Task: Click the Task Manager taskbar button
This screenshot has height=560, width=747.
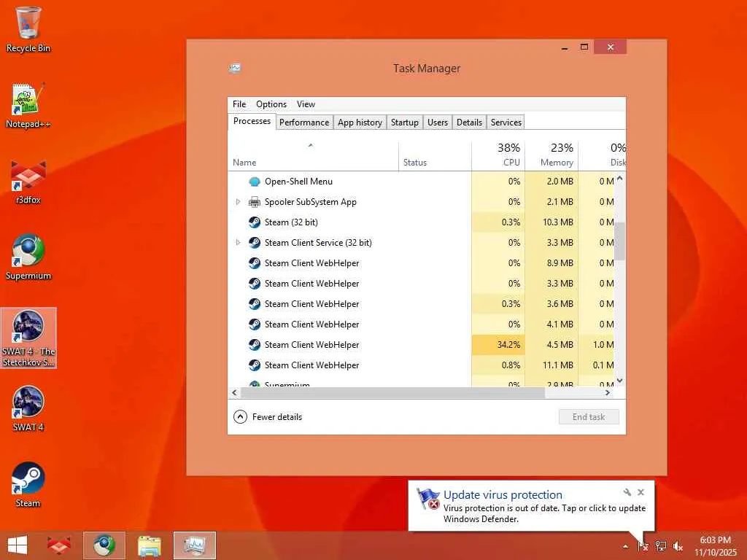Action: (x=195, y=545)
